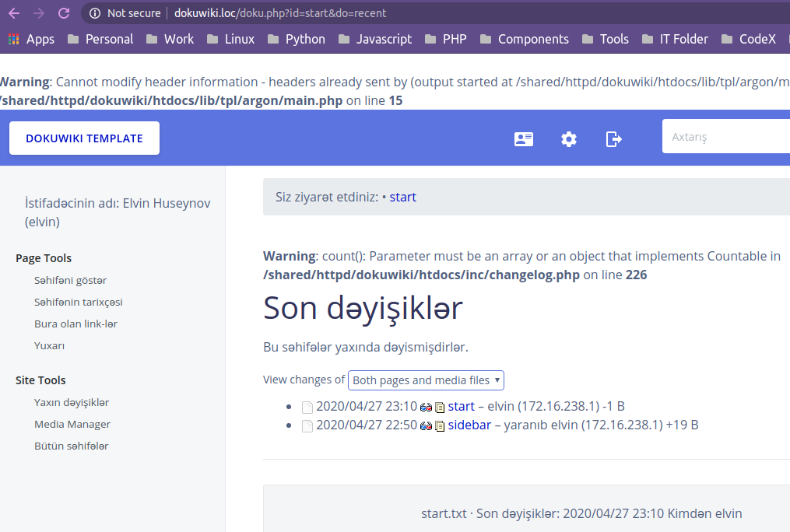790x532 pixels.
Task: Open the admin gear icon in the header
Action: point(569,139)
